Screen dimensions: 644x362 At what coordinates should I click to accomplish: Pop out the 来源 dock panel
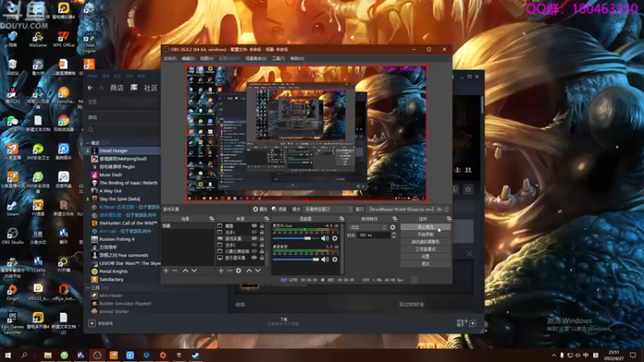coord(266,219)
